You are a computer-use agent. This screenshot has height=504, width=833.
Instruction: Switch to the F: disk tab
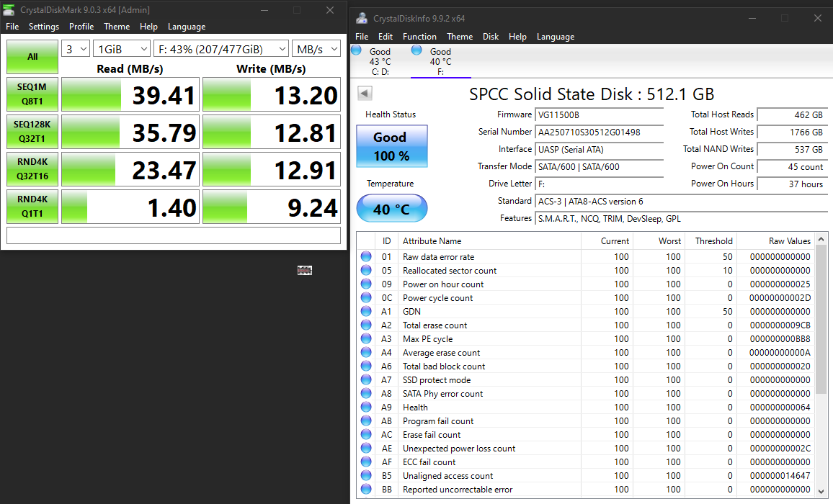pyautogui.click(x=440, y=62)
